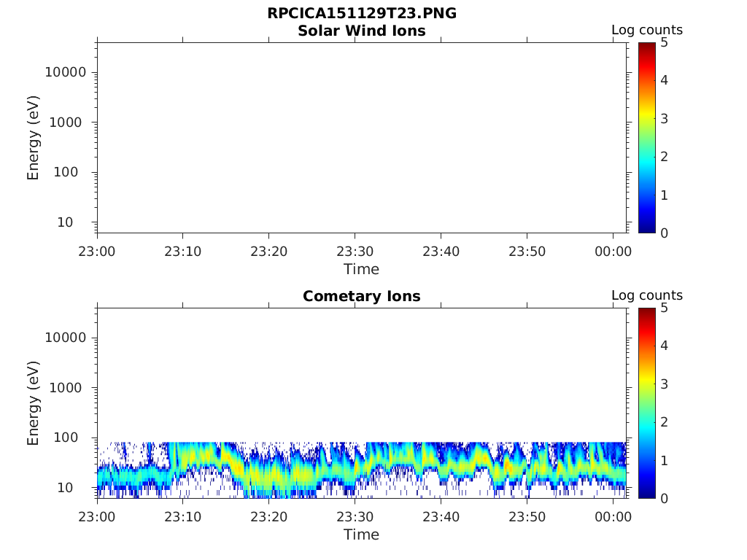Image resolution: width=747 pixels, height=560 pixels.
Task: Select the Solar Wind Ions panel title
Action: [362, 31]
